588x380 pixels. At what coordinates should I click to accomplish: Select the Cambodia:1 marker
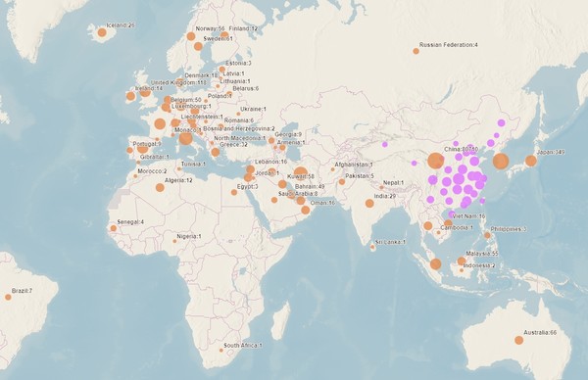(438, 233)
